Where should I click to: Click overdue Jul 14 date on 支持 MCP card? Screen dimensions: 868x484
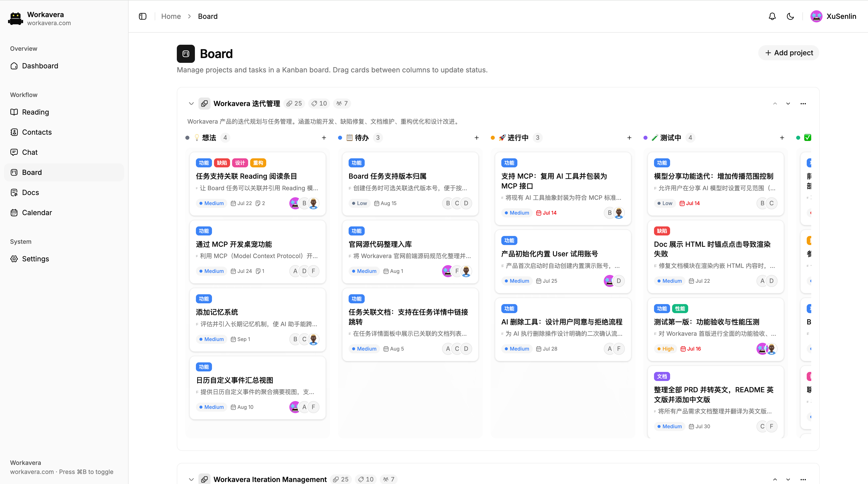coord(546,213)
